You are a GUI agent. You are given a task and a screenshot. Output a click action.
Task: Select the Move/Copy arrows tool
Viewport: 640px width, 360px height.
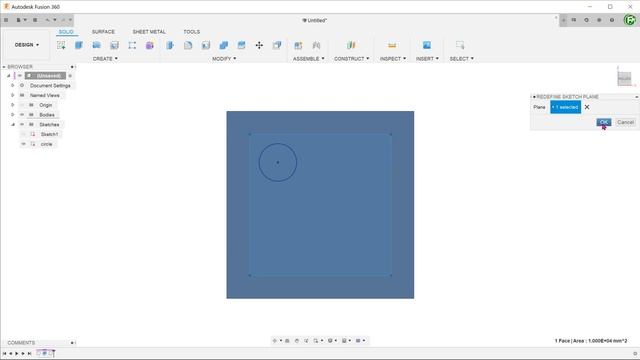259,45
